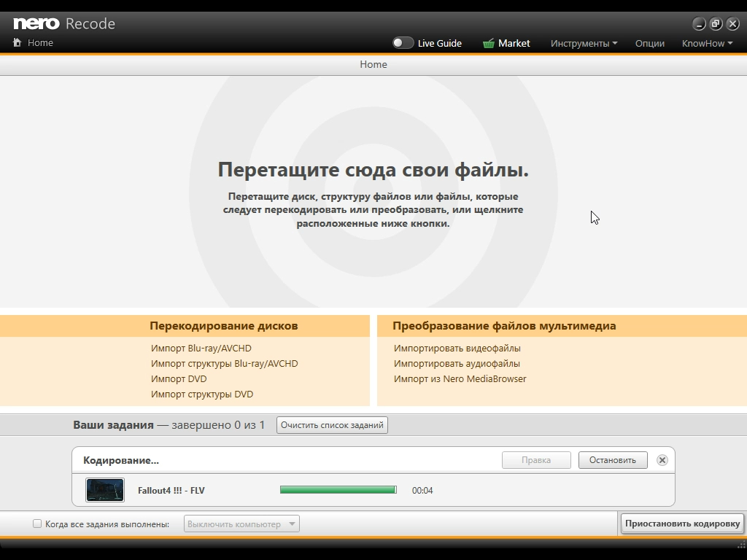Click 'Очистить список заданий' button
The height and width of the screenshot is (560, 747).
332,425
